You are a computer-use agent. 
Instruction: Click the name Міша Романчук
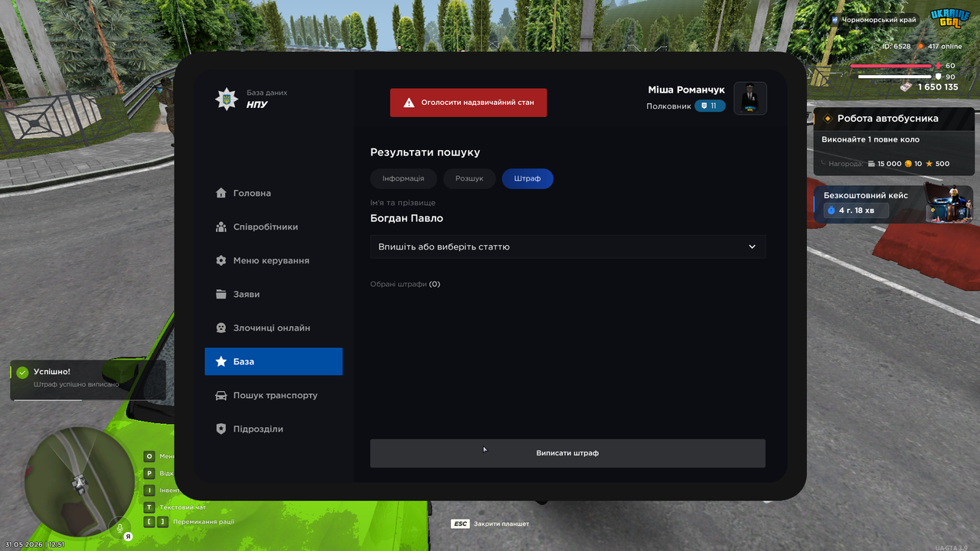686,90
